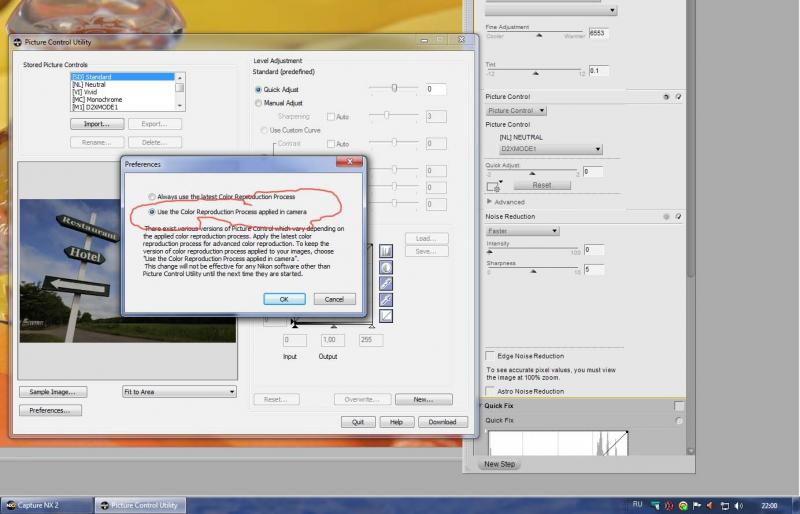Click Cancel in the Preferences dialog

334,299
